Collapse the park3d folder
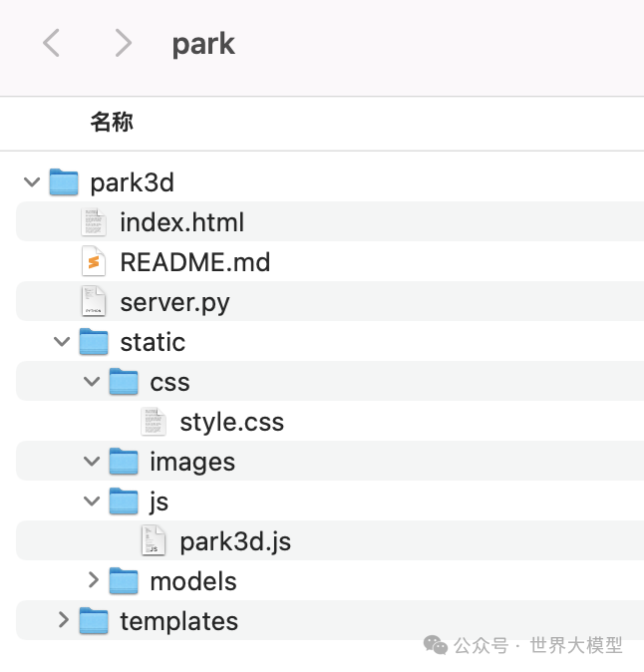644x672 pixels. pyautogui.click(x=32, y=182)
